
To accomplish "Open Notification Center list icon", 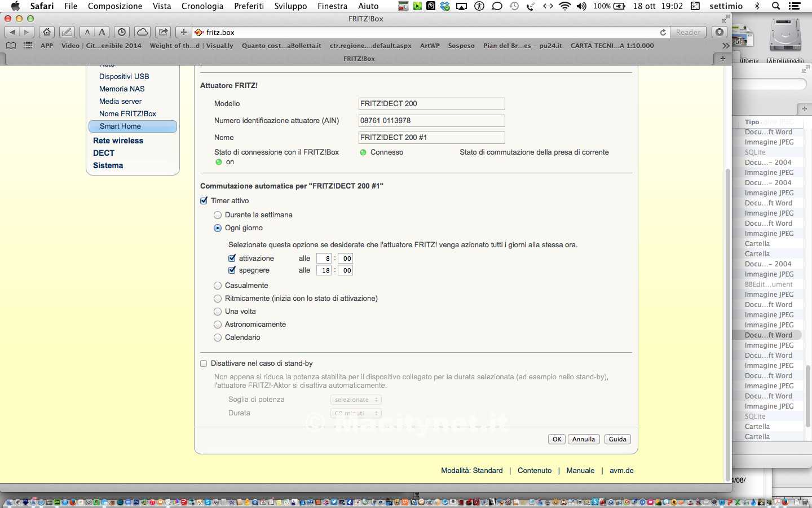I will point(795,6).
